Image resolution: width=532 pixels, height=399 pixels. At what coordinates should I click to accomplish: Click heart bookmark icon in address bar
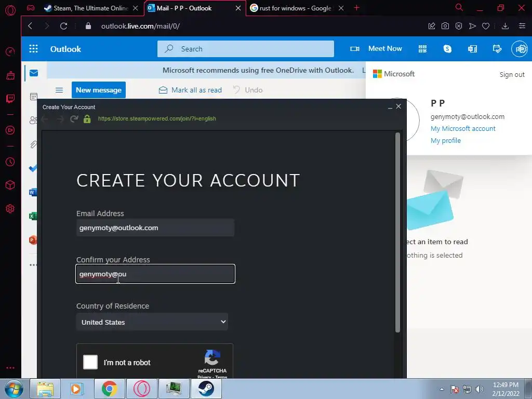click(486, 26)
